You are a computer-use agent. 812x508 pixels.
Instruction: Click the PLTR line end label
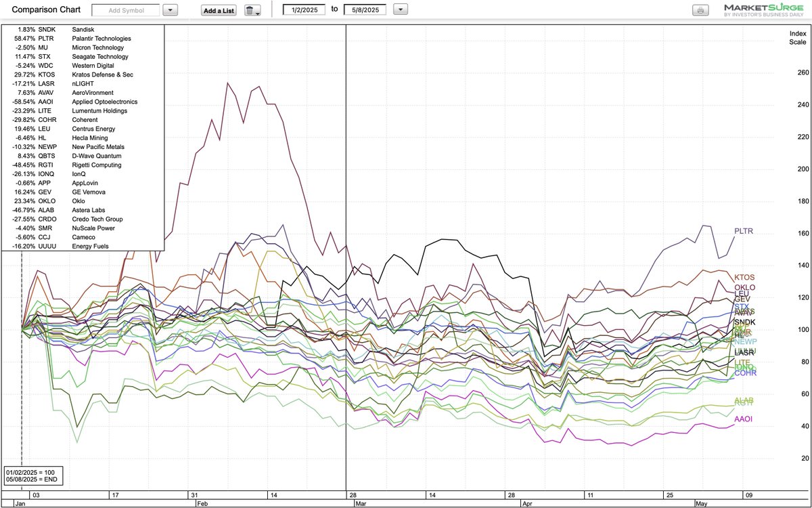744,232
